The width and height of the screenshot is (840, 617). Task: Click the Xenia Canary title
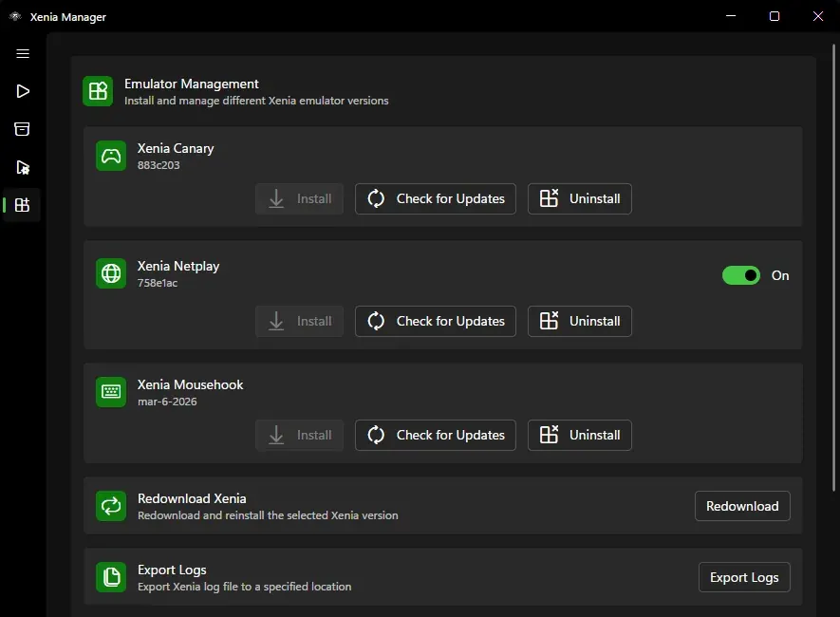click(176, 148)
